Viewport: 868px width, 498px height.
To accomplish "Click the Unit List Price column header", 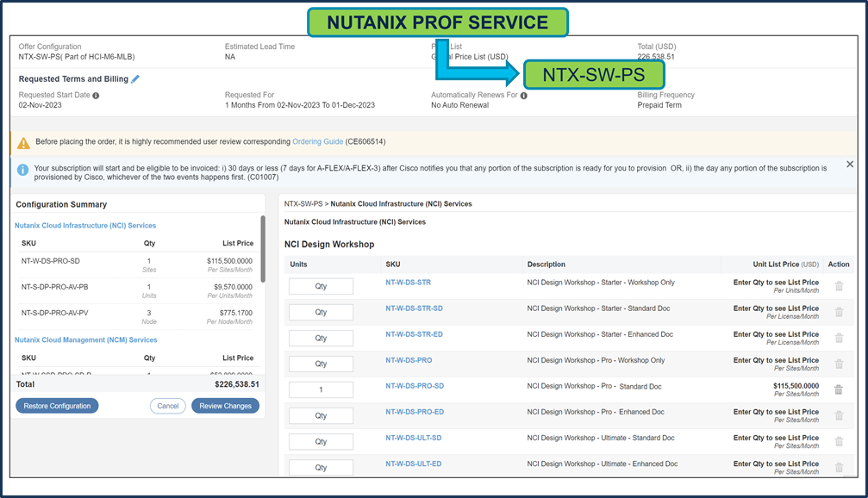I will [785, 265].
